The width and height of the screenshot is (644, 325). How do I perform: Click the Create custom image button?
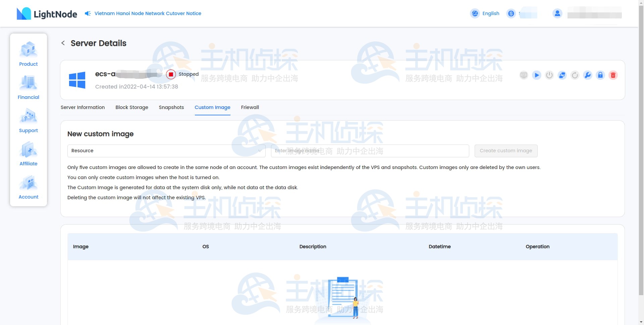coord(505,151)
